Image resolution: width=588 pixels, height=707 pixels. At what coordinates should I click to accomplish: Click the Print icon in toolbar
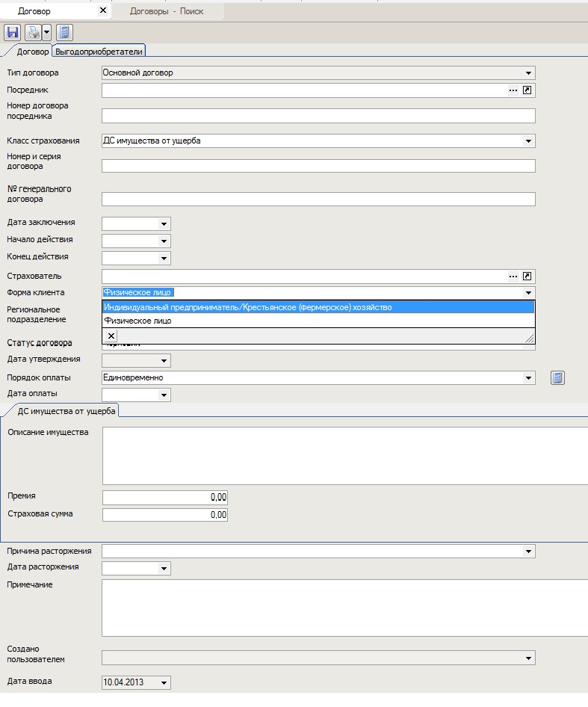[x=34, y=32]
